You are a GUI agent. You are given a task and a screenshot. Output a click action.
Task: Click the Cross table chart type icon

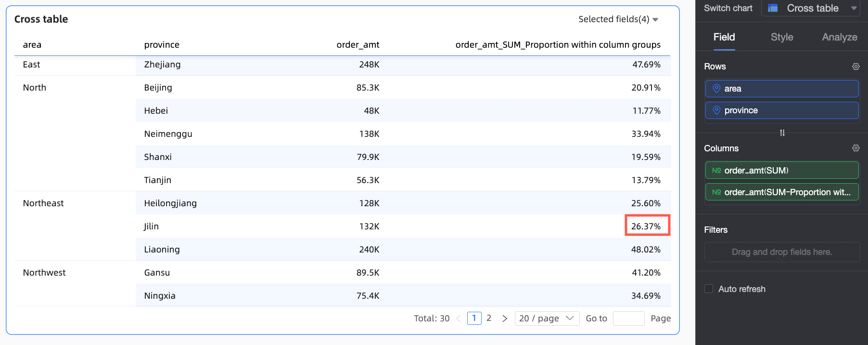[773, 8]
